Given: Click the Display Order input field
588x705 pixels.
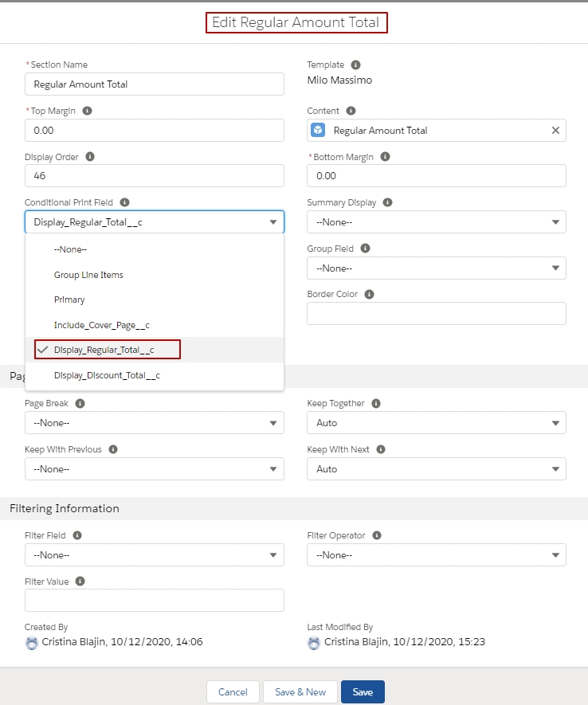Looking at the screenshot, I should click(155, 175).
